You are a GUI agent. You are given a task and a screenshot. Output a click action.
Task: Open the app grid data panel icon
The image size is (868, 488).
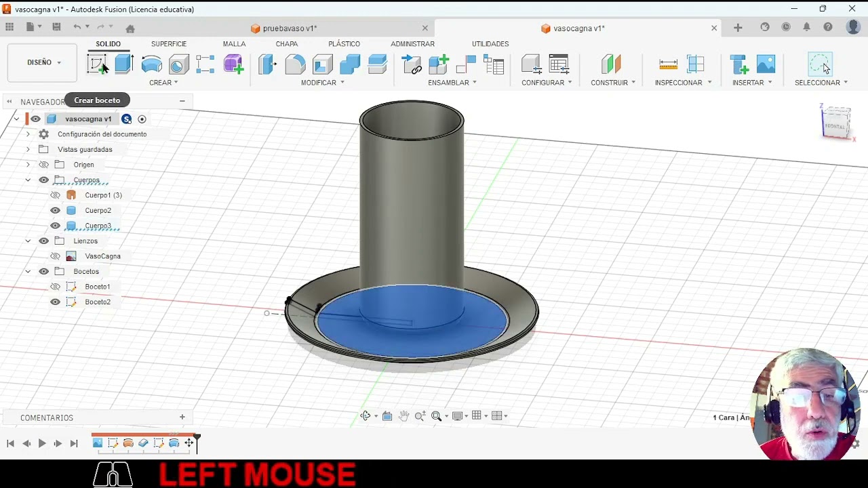click(x=9, y=27)
